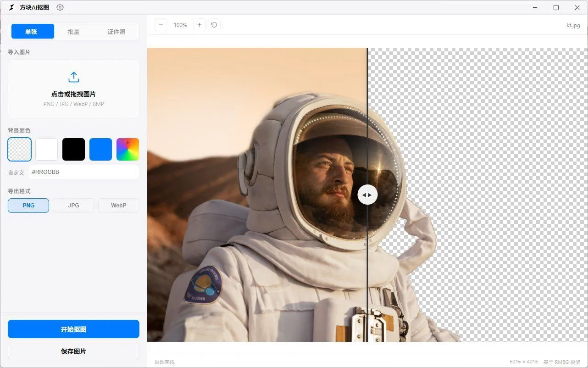This screenshot has width=588, height=368.
Task: Zoom out with the minus icon
Action: coord(161,25)
